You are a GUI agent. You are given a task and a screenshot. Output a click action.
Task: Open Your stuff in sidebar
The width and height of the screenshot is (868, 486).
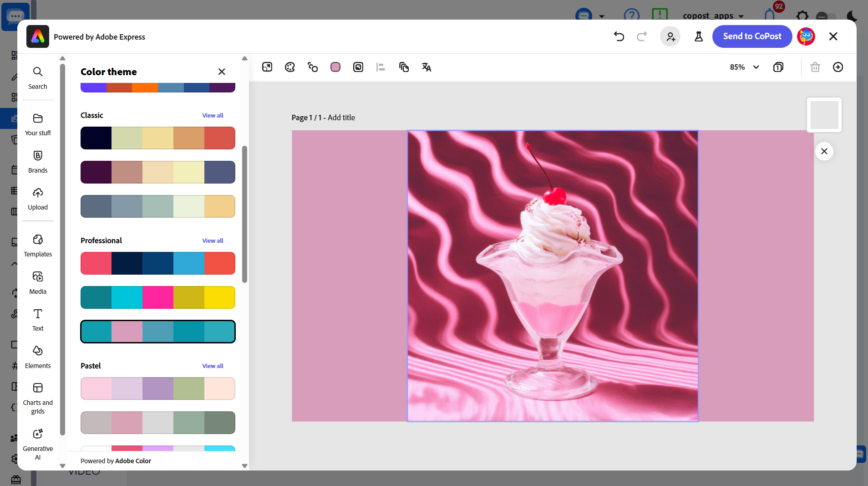[x=38, y=124]
